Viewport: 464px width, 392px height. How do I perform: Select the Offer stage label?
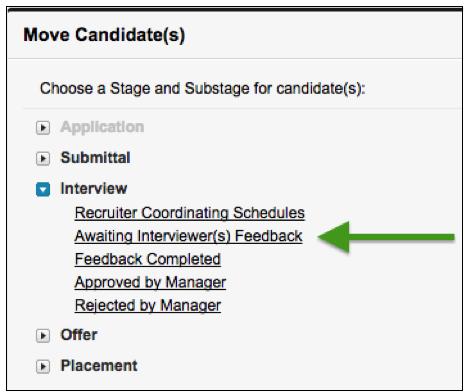79,335
